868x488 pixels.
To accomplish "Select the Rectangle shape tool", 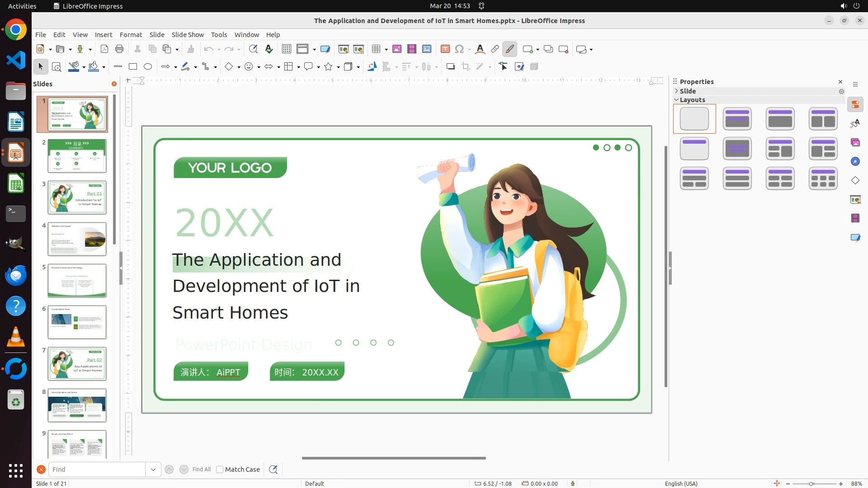I will tap(133, 67).
